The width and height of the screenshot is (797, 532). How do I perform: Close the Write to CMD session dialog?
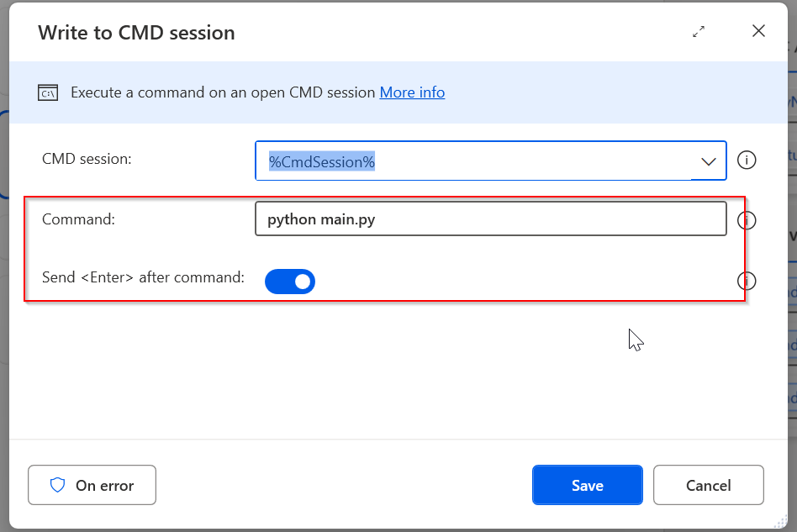758,31
